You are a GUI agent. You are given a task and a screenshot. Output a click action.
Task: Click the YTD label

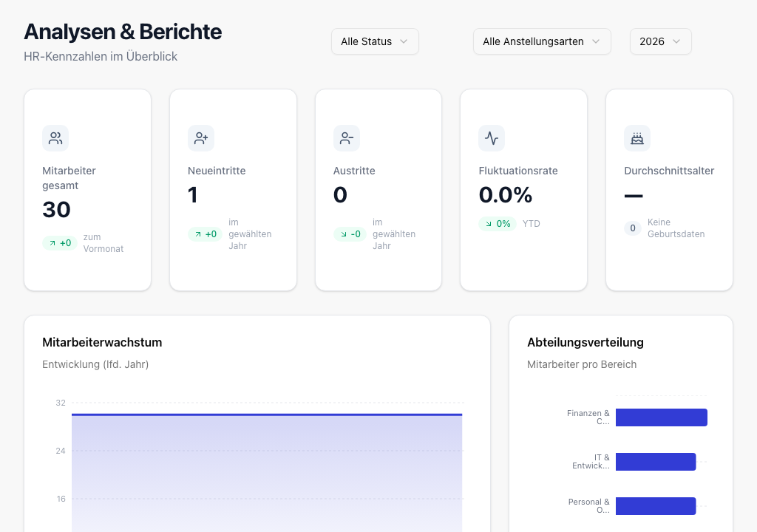(531, 224)
